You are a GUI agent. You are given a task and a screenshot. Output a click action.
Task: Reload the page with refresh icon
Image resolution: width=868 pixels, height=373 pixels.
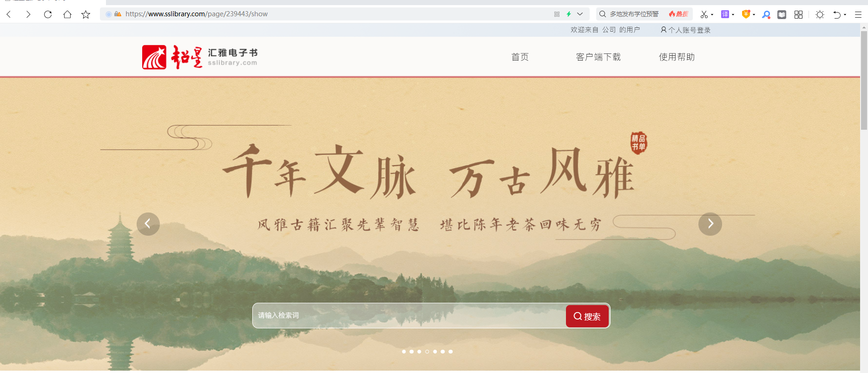pyautogui.click(x=47, y=14)
